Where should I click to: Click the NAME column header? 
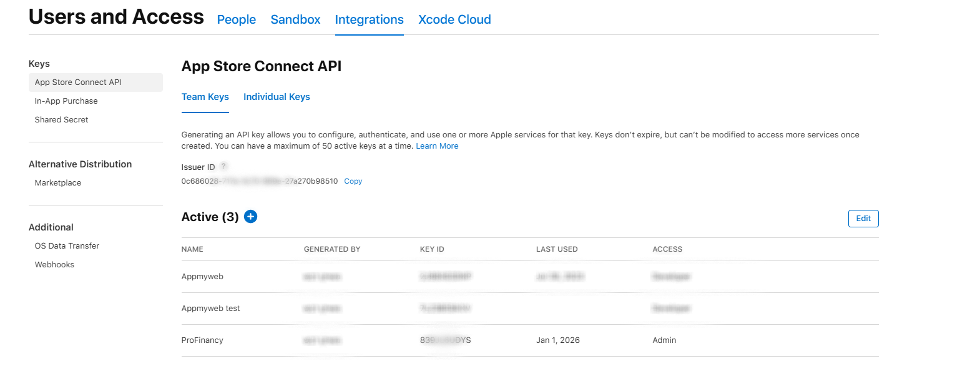pyautogui.click(x=192, y=249)
